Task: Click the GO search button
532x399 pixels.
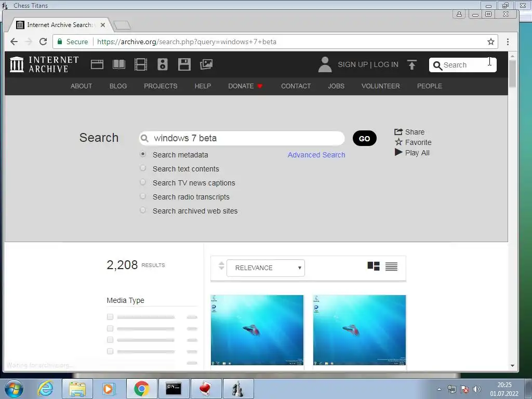Action: 364,138
